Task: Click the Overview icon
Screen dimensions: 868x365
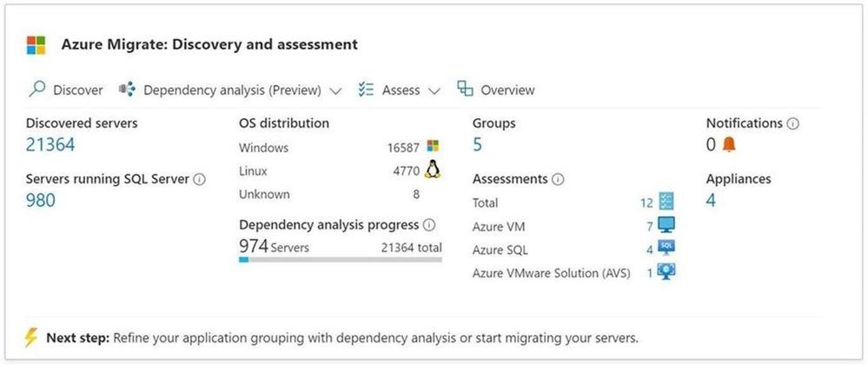Action: [465, 89]
